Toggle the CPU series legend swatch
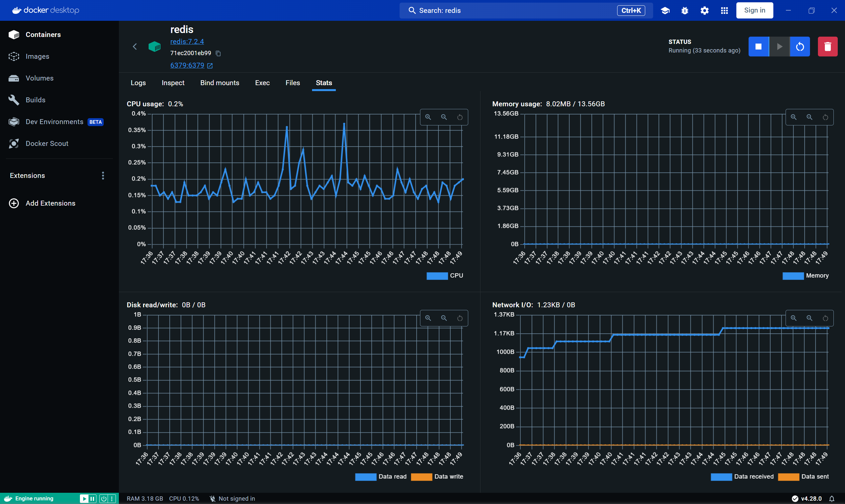 pos(437,276)
